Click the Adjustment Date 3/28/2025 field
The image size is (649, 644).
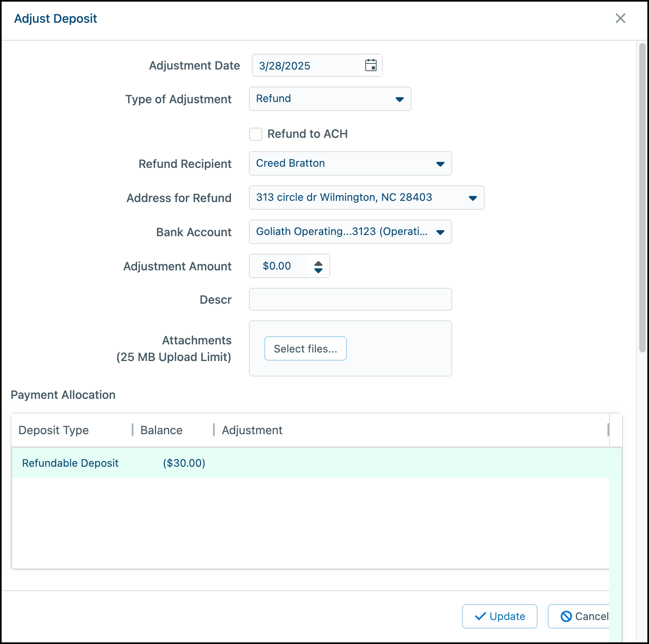coord(306,65)
